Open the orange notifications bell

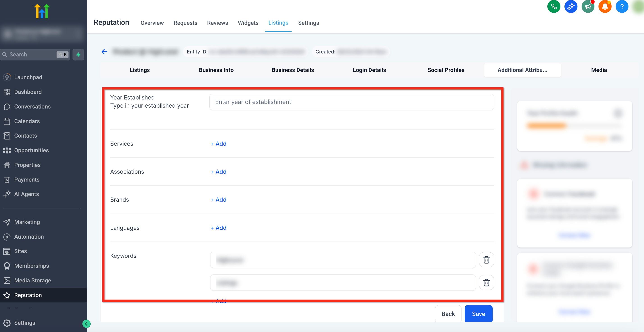tap(605, 7)
